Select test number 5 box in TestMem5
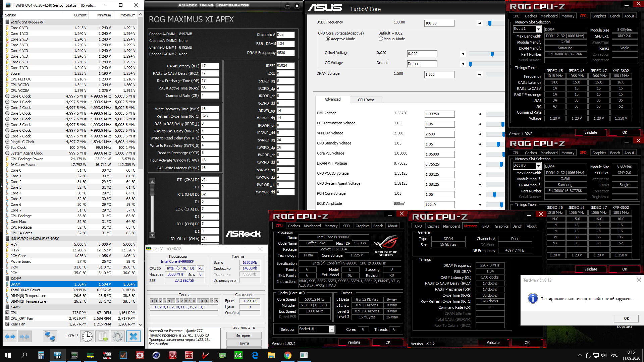The width and height of the screenshot is (644, 362). [x=173, y=301]
